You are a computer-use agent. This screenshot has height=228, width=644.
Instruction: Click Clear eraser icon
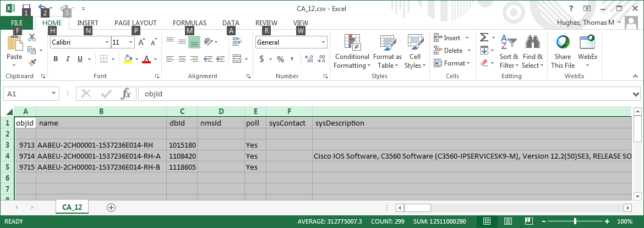tap(484, 63)
